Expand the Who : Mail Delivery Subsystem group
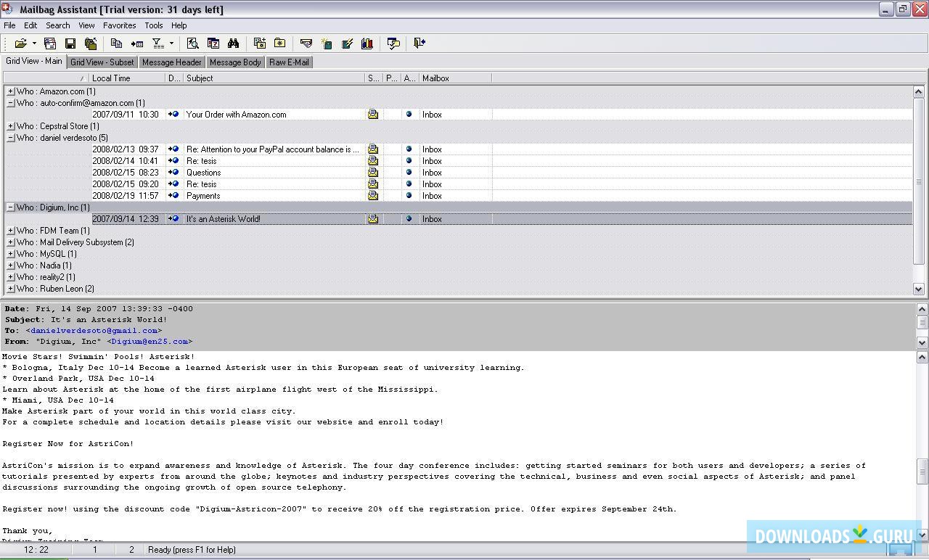929x560 pixels. point(10,242)
